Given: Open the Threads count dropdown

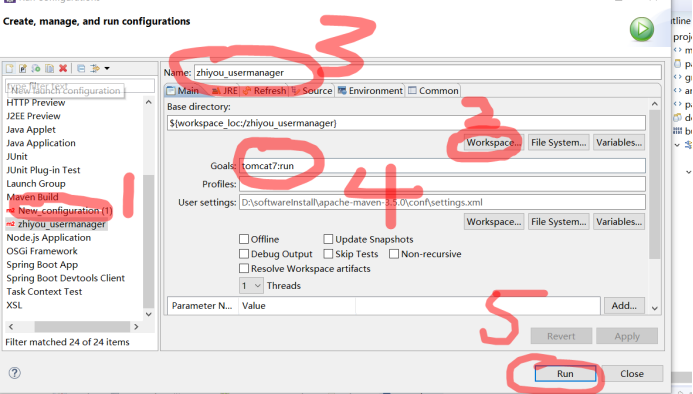Looking at the screenshot, I should click(251, 286).
